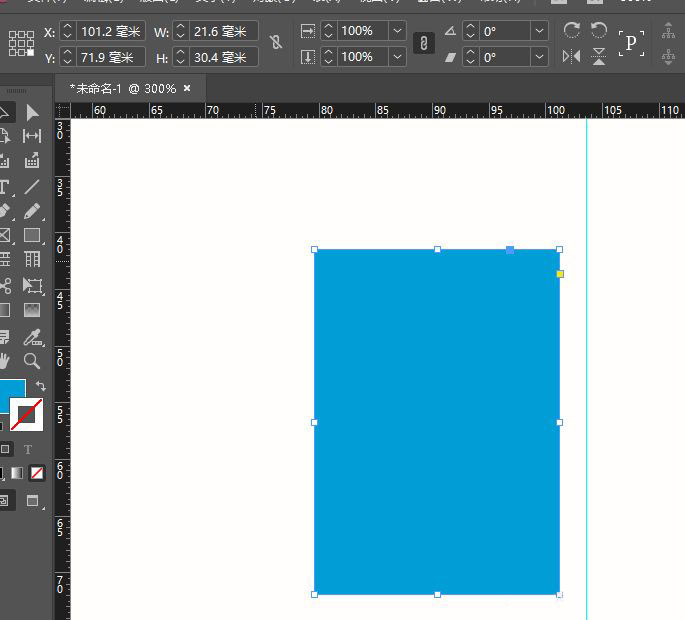Toggle constrain proportions for scaling link
Image resolution: width=685 pixels, height=620 pixels.
tap(423, 43)
